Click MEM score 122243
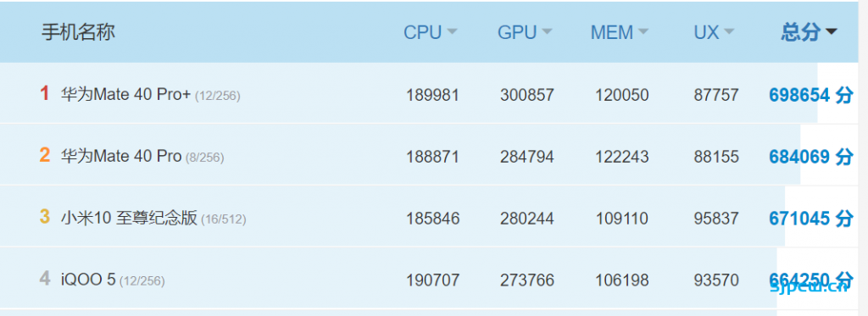 621,158
